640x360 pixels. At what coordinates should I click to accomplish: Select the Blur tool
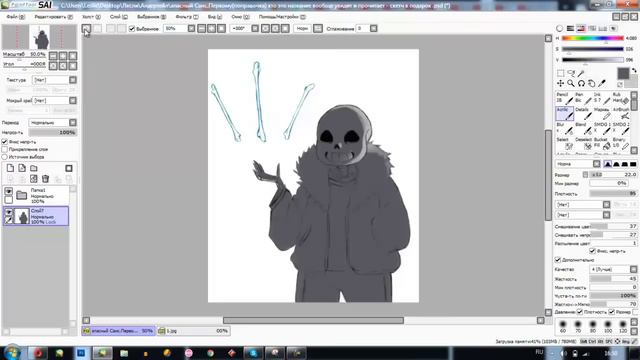point(564,128)
